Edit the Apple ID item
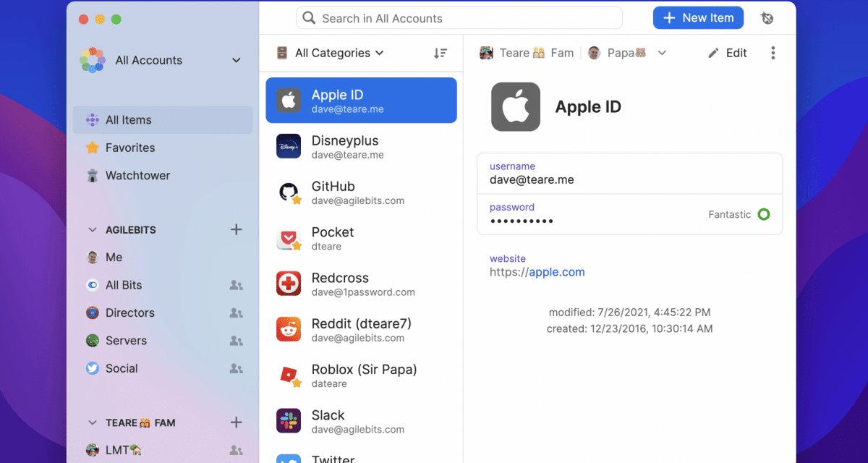 tap(727, 53)
